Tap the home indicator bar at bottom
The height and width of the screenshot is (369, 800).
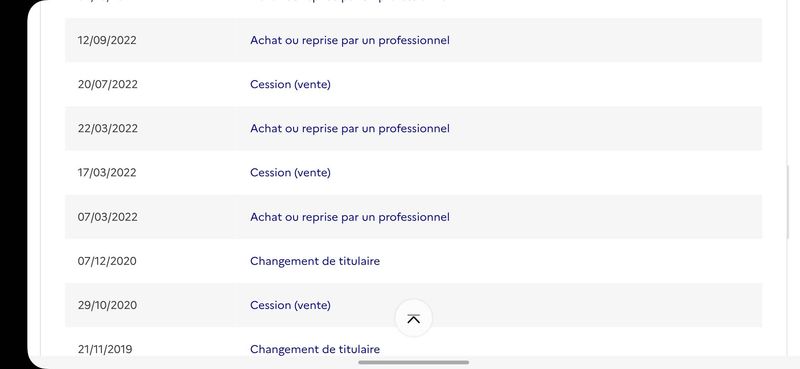(413, 362)
